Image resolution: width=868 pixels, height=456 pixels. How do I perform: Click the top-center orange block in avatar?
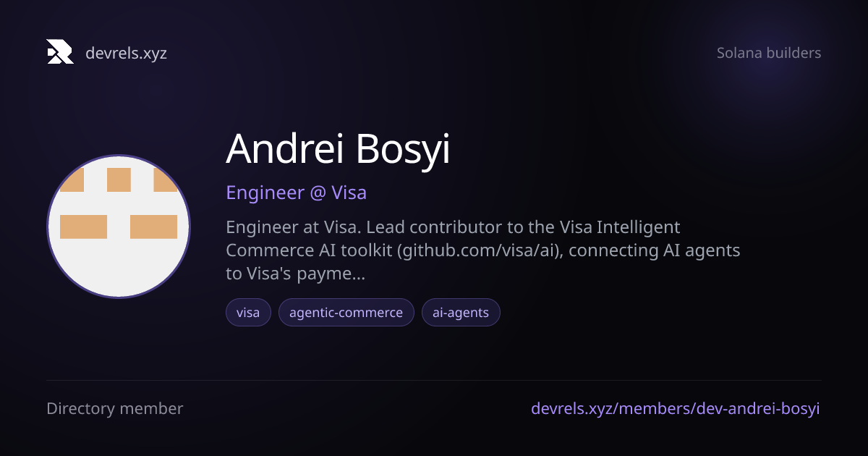click(x=119, y=180)
